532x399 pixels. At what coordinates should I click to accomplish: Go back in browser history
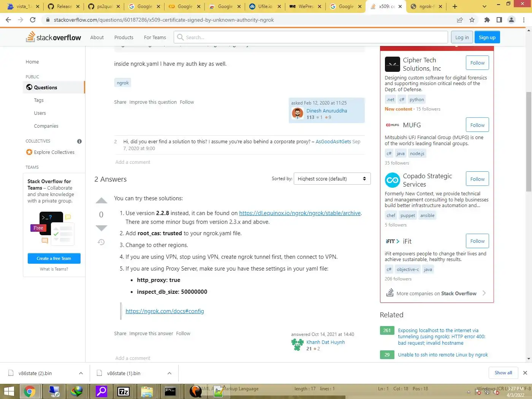pos(8,20)
